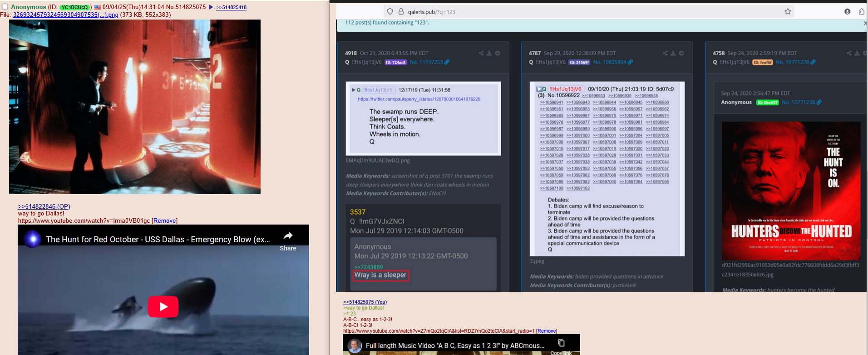Viewport: 868px width, 355px height.
Task: Open the reply link >>514825418
Action: click(x=232, y=8)
